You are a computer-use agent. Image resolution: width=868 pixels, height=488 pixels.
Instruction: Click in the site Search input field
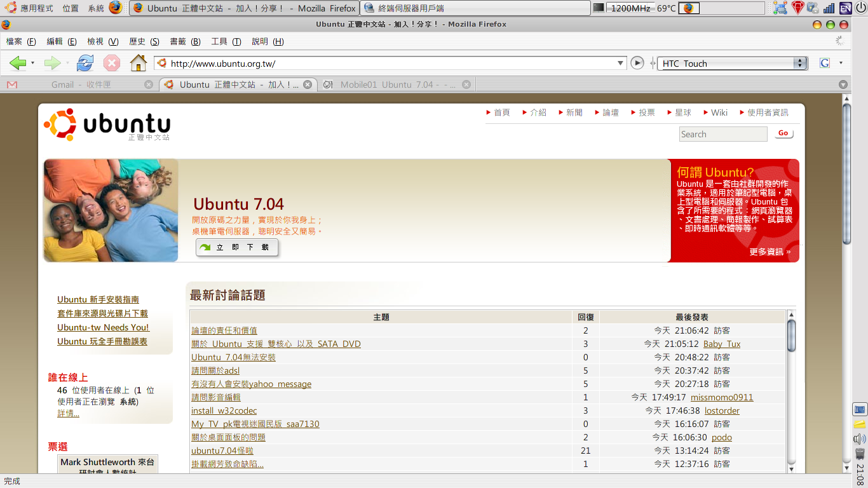coord(723,134)
